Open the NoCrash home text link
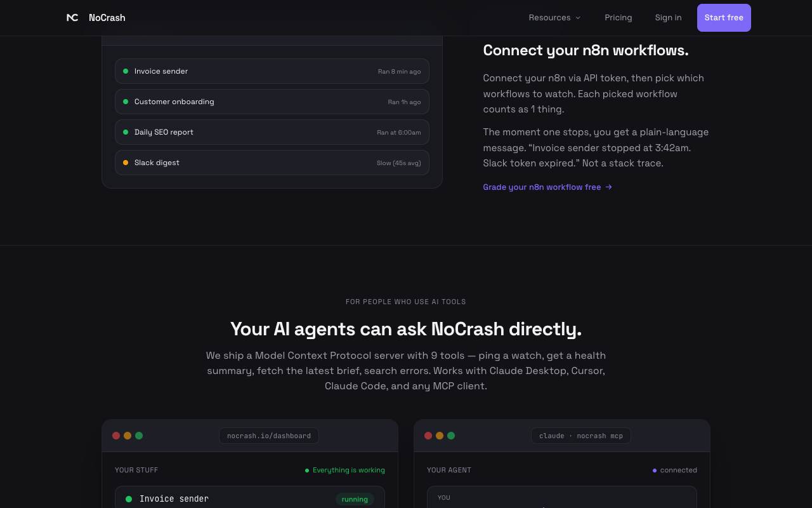Image resolution: width=812 pixels, height=508 pixels. [x=107, y=18]
